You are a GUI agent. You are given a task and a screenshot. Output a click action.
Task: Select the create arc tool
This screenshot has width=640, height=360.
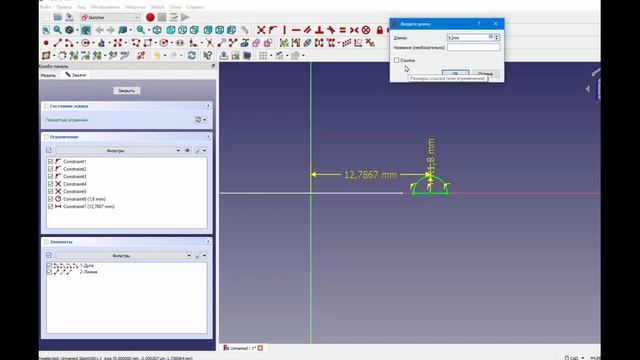point(69,43)
